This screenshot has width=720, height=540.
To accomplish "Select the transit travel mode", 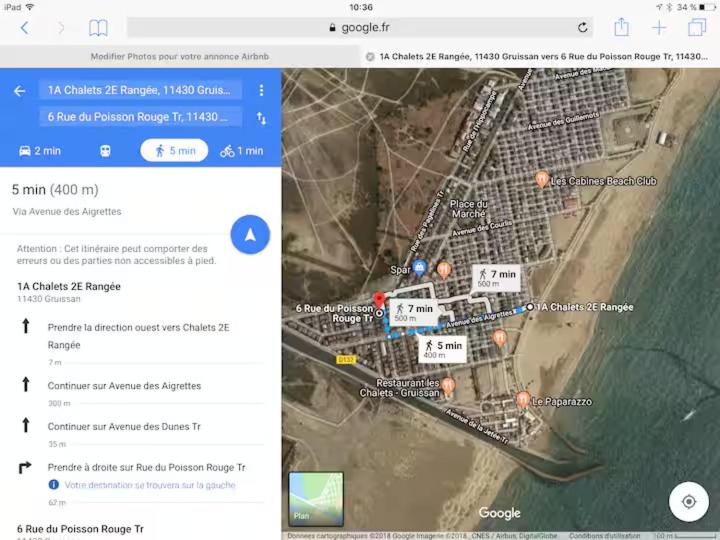I will coord(105,151).
